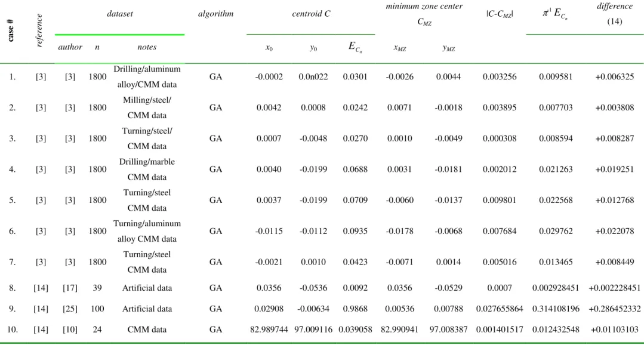Click the value '0.002928451'
This screenshot has width=644, height=345.
click(x=556, y=288)
